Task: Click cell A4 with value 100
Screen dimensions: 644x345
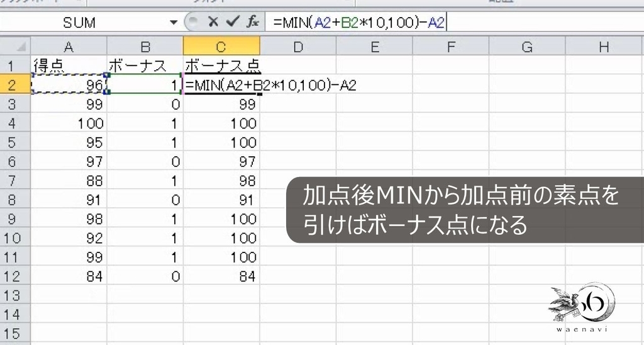Action: (69, 123)
